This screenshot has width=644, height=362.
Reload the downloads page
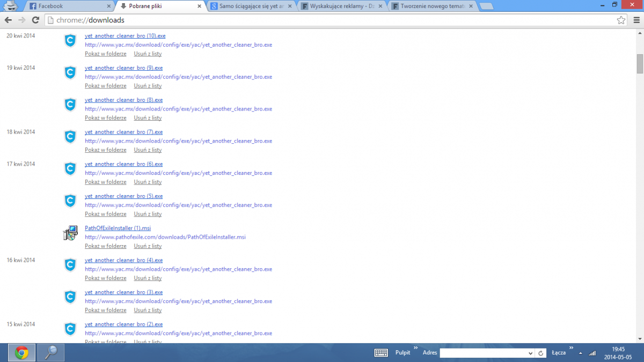pyautogui.click(x=35, y=20)
